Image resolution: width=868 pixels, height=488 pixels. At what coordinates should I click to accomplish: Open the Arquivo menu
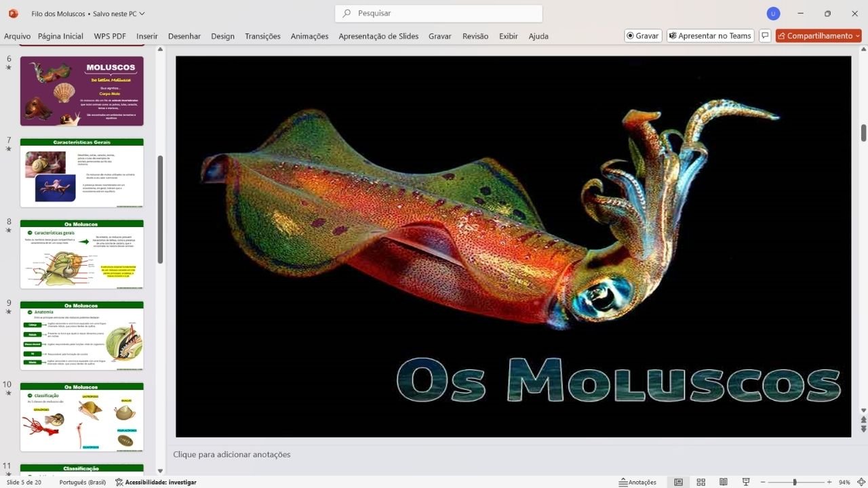[x=17, y=36]
